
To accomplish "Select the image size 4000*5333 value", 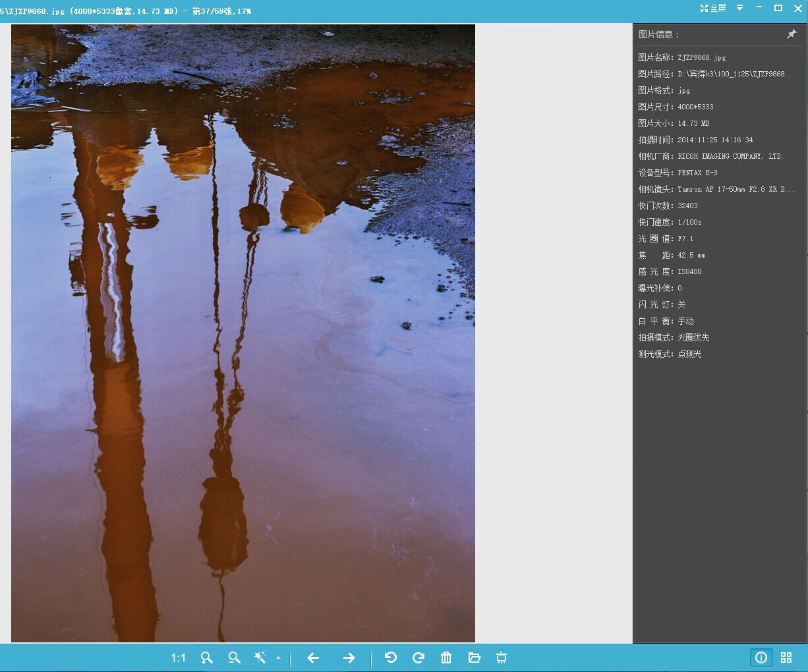I will pos(695,107).
